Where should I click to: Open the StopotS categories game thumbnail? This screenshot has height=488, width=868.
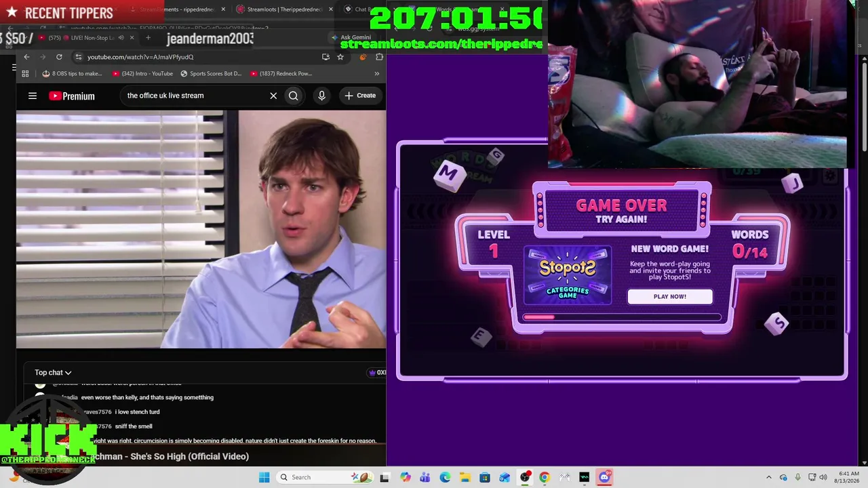pos(568,275)
